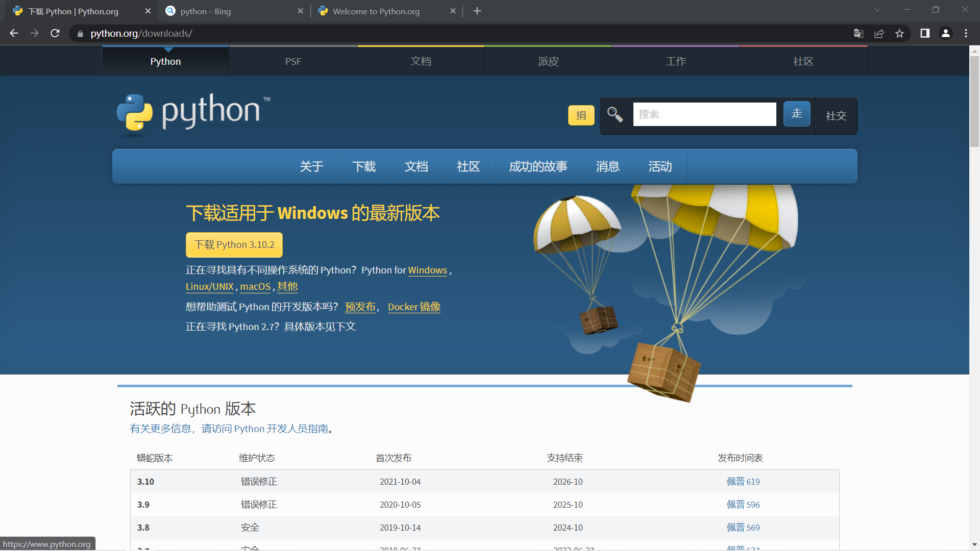
Task: Close the Welcome to Python.org tab
Action: pyautogui.click(x=453, y=11)
